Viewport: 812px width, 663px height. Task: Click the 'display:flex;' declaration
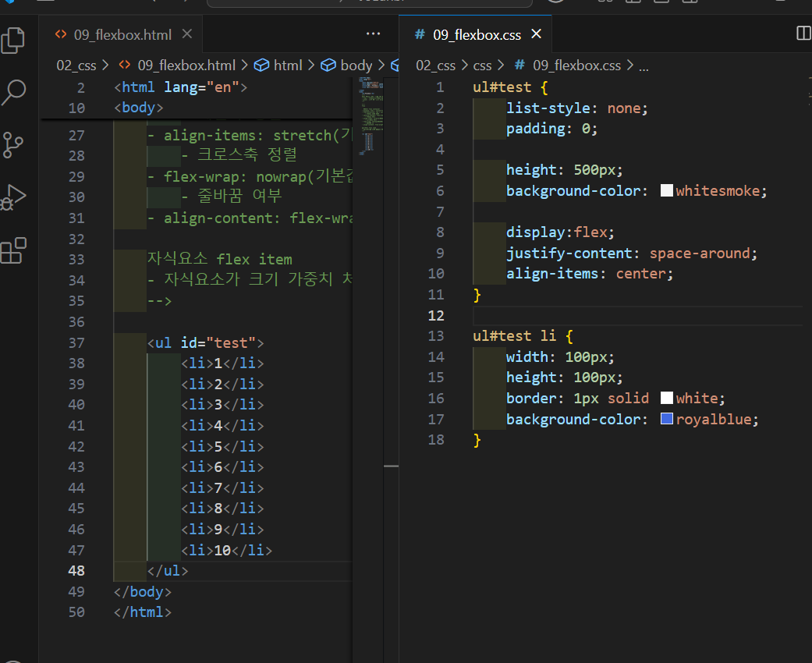click(x=560, y=232)
